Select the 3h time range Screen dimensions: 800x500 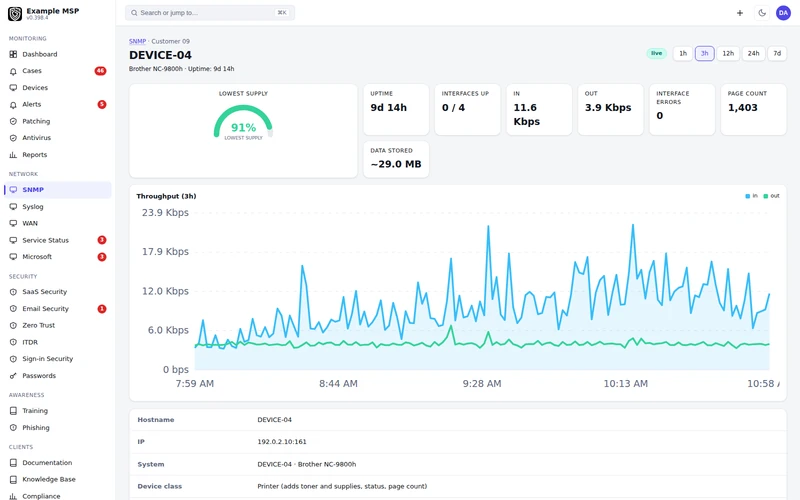point(705,53)
